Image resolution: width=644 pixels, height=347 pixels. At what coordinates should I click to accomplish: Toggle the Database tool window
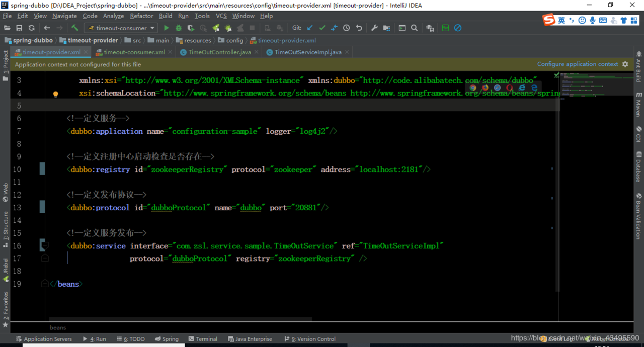coord(638,166)
